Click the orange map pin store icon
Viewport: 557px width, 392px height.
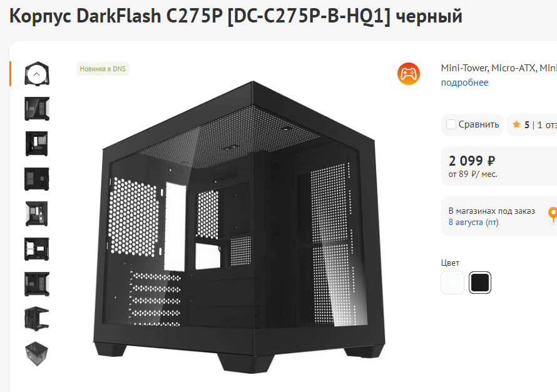553,214
